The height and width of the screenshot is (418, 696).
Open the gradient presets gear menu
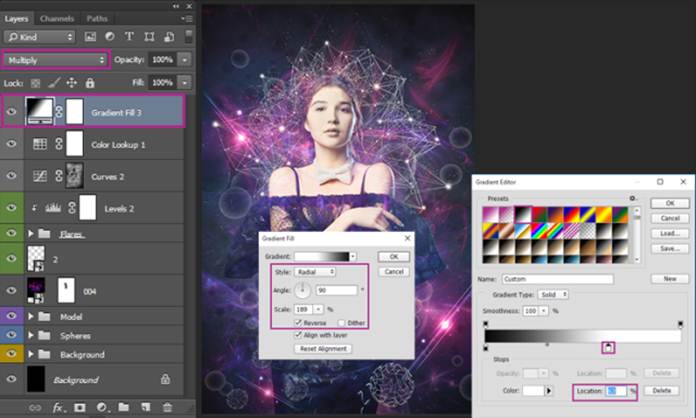632,199
